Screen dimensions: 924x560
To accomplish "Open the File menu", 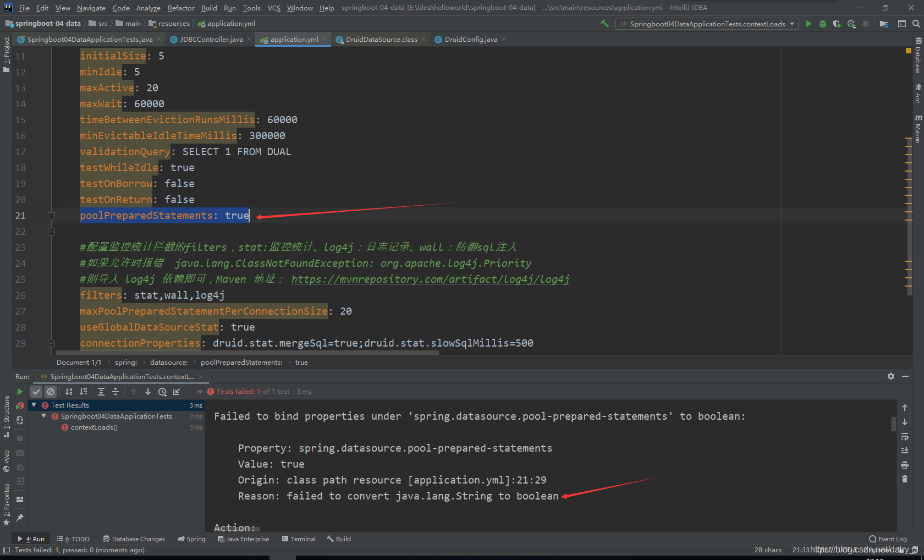I will tap(24, 8).
